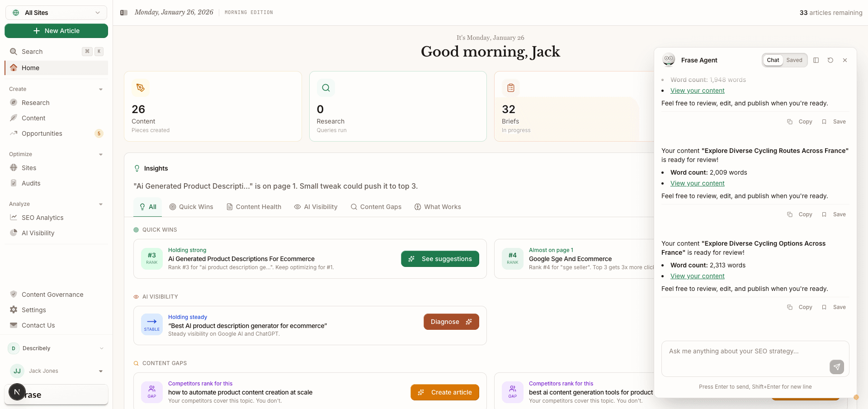868x409 pixels.
Task: Open Audits under Optimize
Action: 31,183
